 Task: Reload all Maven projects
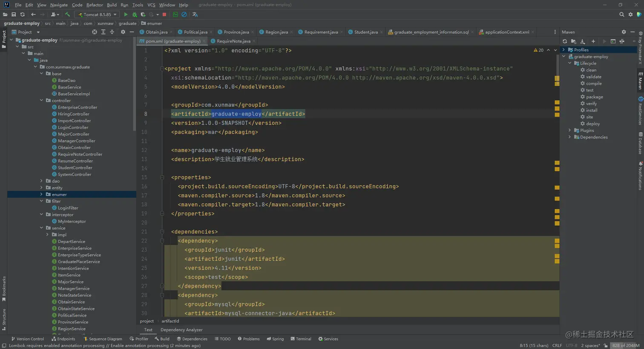(x=565, y=41)
